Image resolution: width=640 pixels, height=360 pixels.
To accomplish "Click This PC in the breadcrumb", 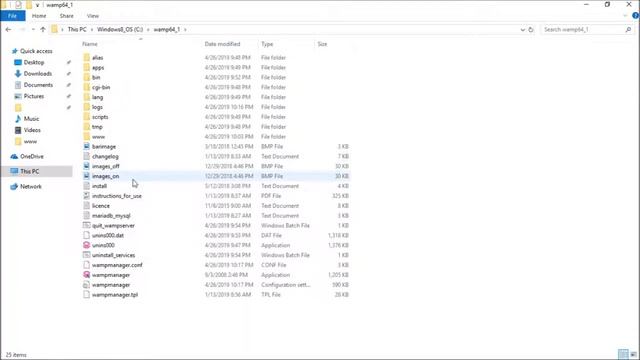I will pos(77,29).
